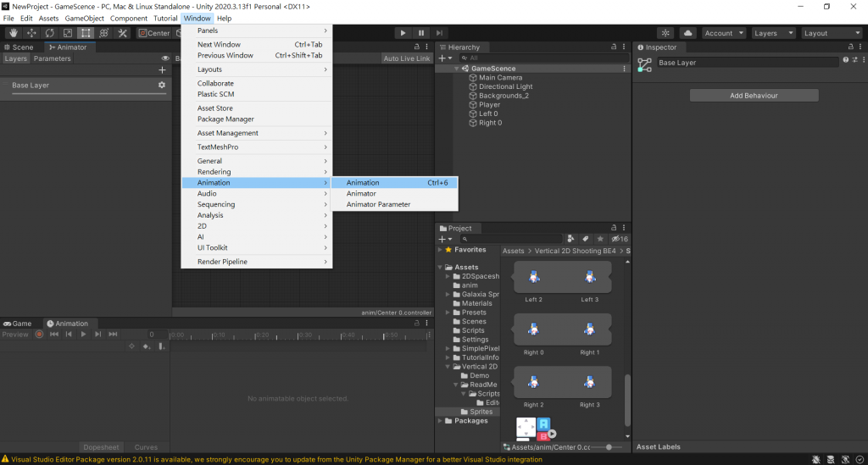
Task: Open Collab lighting settings icon
Action: [x=665, y=33]
